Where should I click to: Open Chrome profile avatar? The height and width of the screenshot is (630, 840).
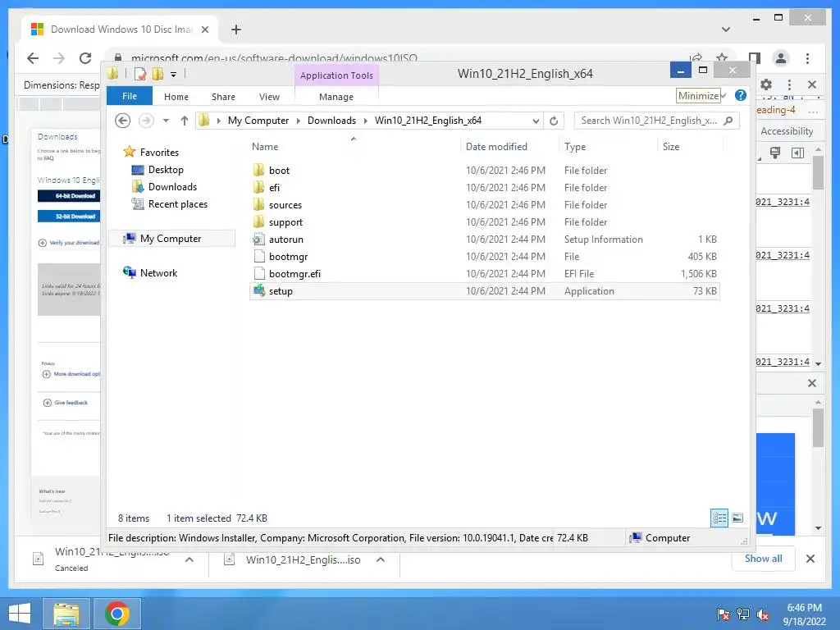coord(781,58)
